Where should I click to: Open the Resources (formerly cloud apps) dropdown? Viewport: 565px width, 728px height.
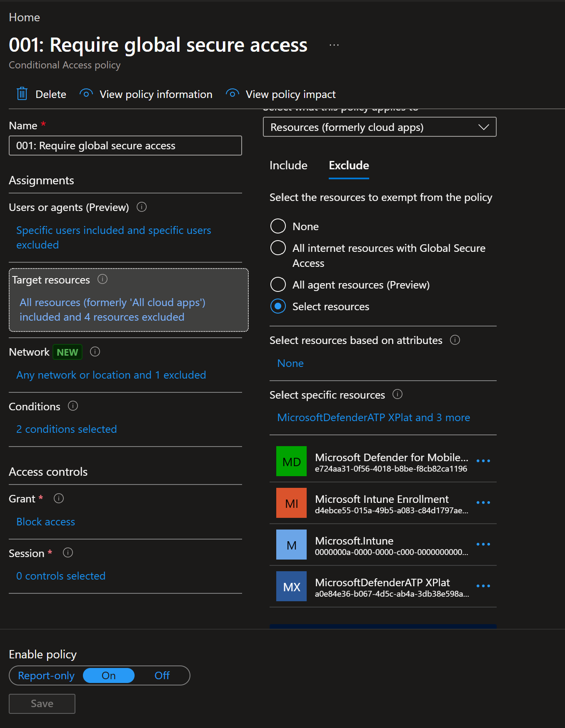pyautogui.click(x=380, y=127)
